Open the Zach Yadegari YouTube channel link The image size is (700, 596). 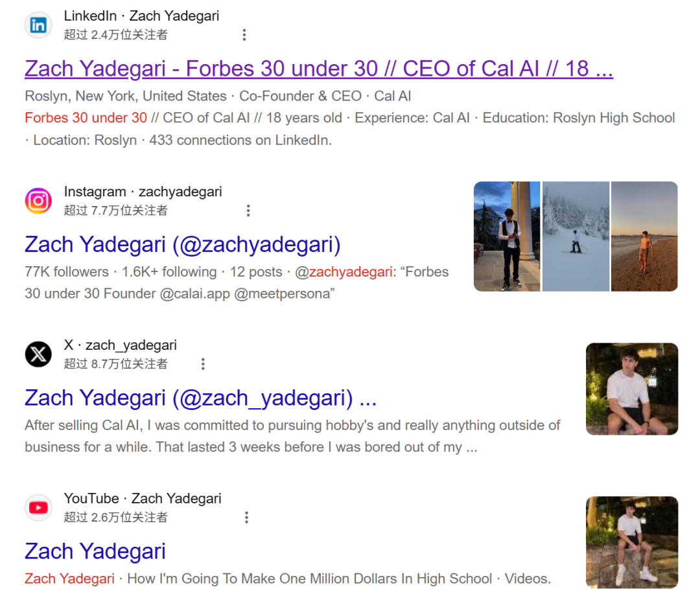[x=95, y=551]
